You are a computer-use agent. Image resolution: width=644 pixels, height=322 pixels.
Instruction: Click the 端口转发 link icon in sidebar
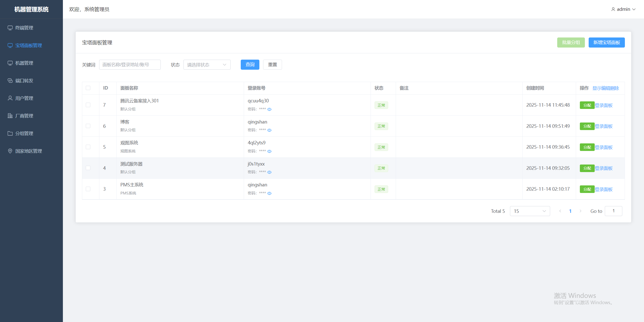pos(10,81)
